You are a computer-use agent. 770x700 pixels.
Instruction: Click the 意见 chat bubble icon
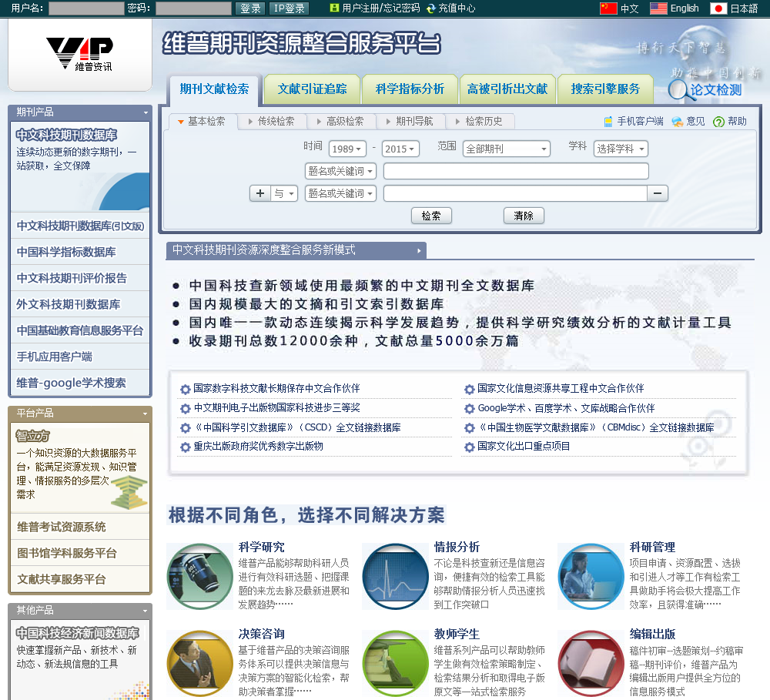pos(677,122)
